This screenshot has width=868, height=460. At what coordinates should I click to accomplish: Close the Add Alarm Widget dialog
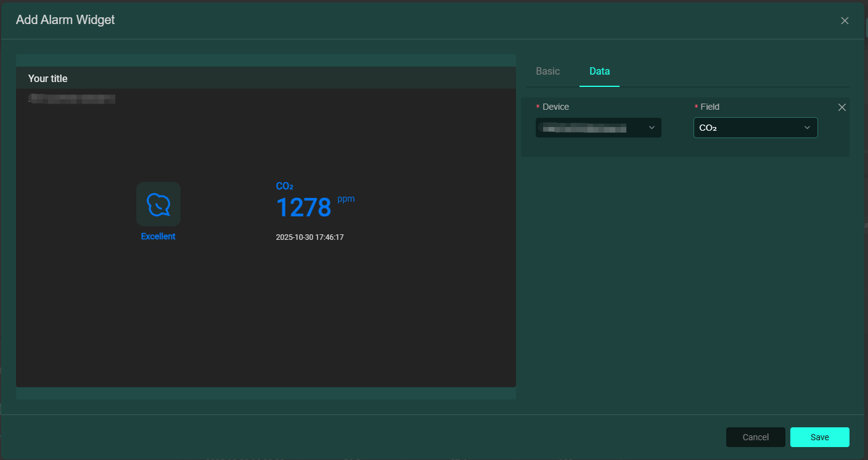(845, 21)
